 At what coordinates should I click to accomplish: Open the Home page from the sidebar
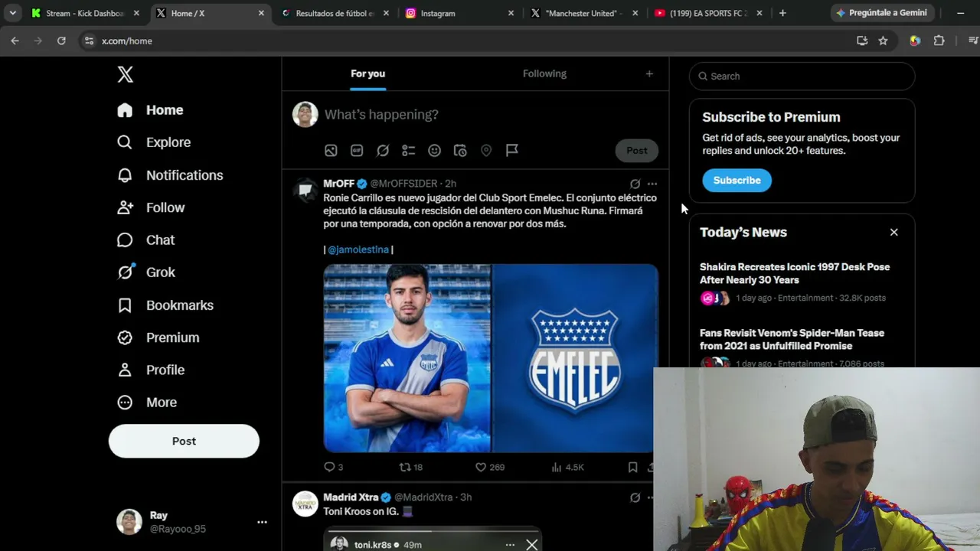[151, 110]
